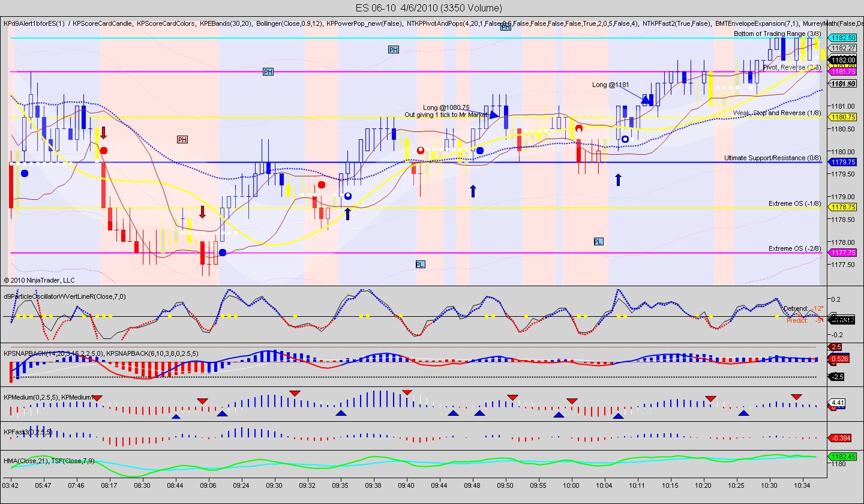Click KPMedium red triangle above 09:40

[407, 392]
